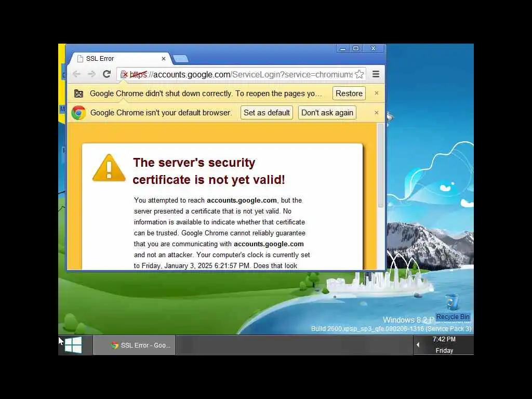Maximize the Chrome window
Viewport: 532px width, 399px height.
coord(356,48)
